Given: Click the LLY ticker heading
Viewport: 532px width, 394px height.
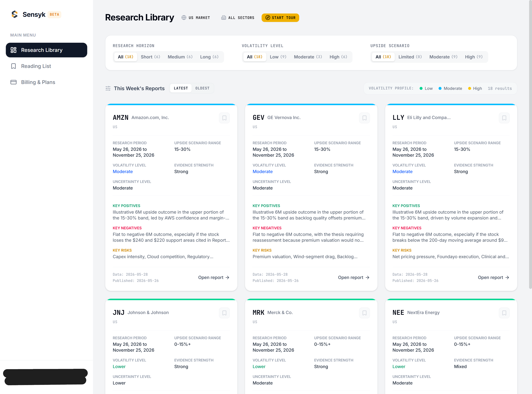Looking at the screenshot, I should point(398,118).
